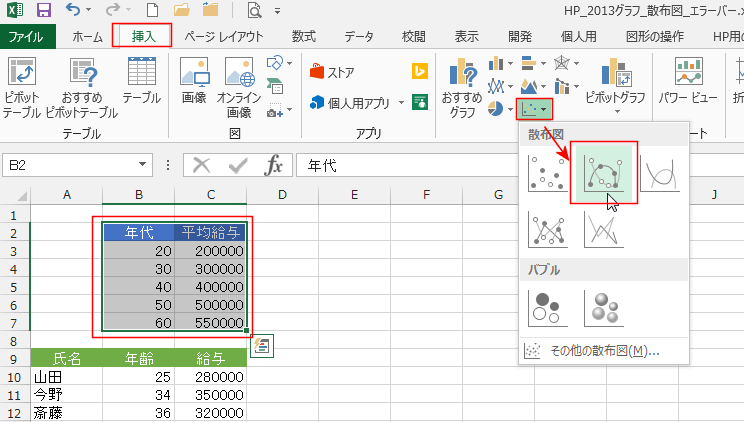Expand the PivotChart (ピボットグラフ) dropdown
Screen dimensions: 744x422
click(614, 98)
